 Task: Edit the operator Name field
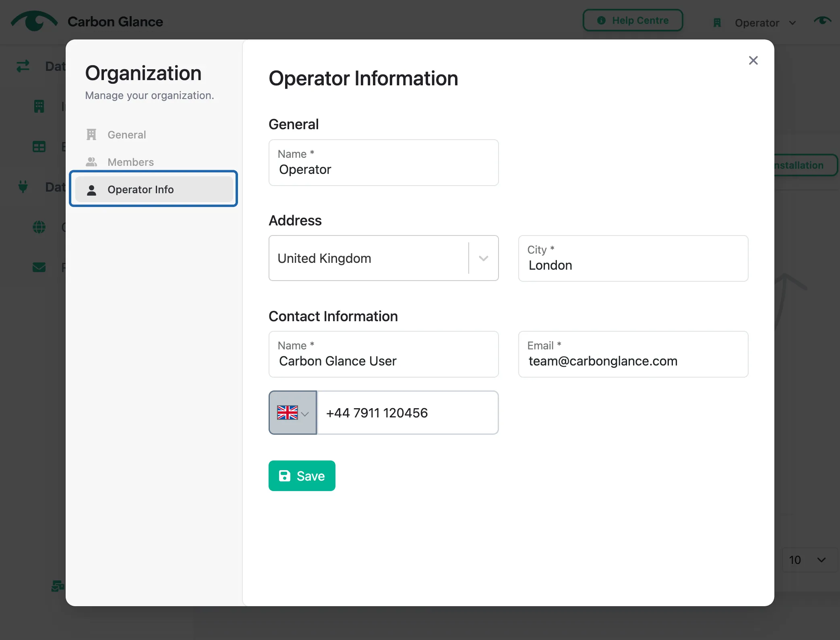click(383, 163)
